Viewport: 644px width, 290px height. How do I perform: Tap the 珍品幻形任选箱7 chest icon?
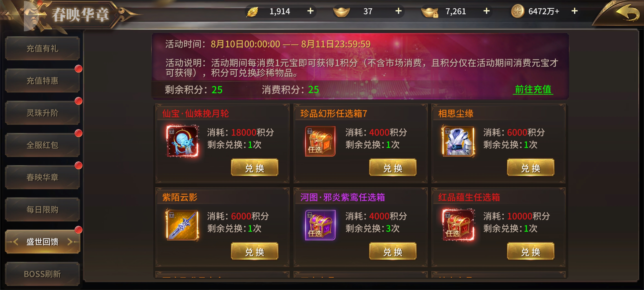(x=320, y=141)
